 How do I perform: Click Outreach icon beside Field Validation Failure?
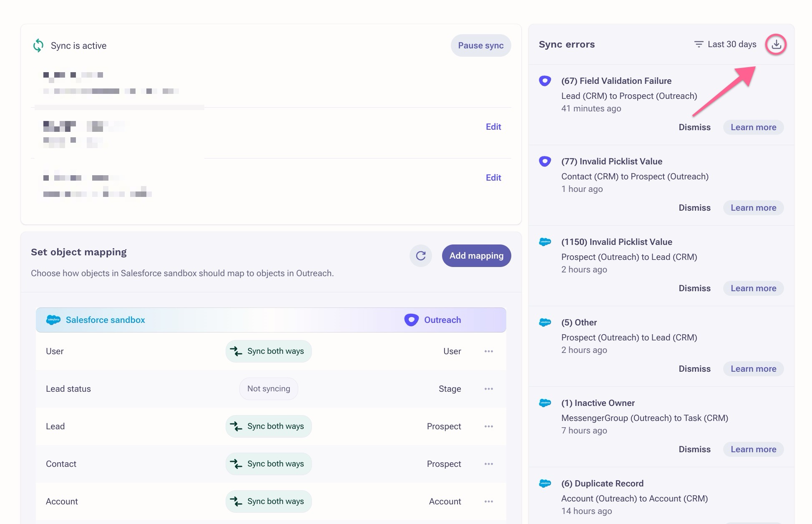545,81
